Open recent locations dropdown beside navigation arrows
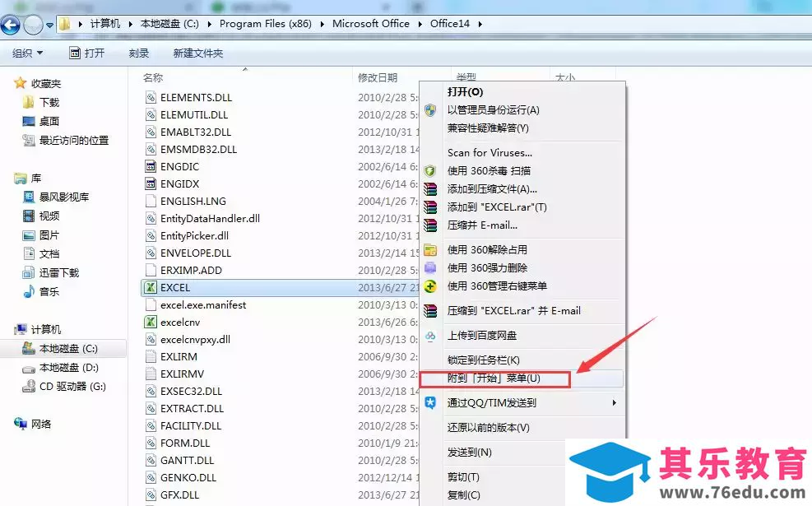812x506 pixels. tap(49, 25)
